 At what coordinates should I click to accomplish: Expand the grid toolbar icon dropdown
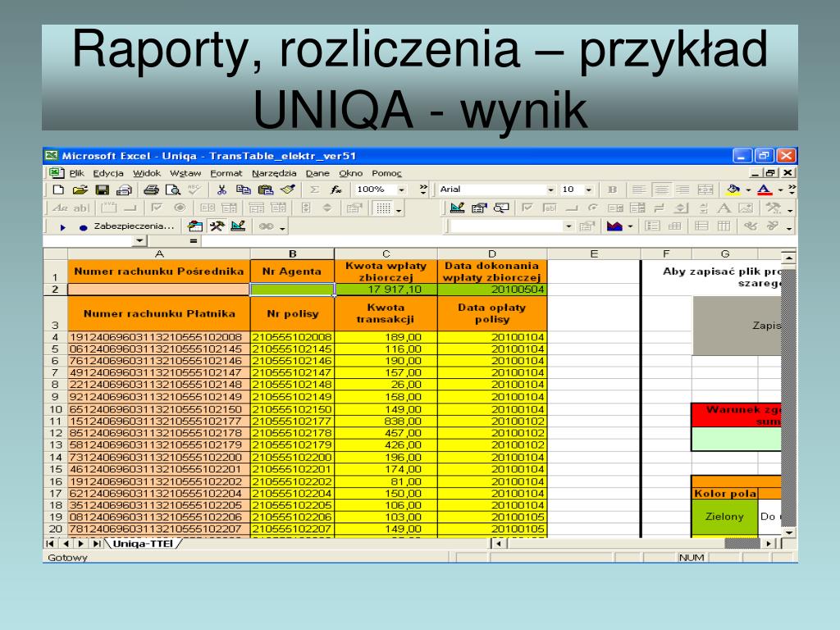pos(399,209)
